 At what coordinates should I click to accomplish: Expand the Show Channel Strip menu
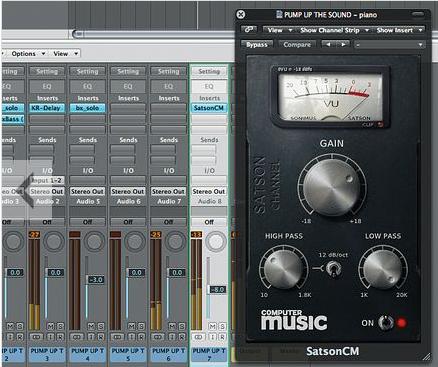point(334,30)
